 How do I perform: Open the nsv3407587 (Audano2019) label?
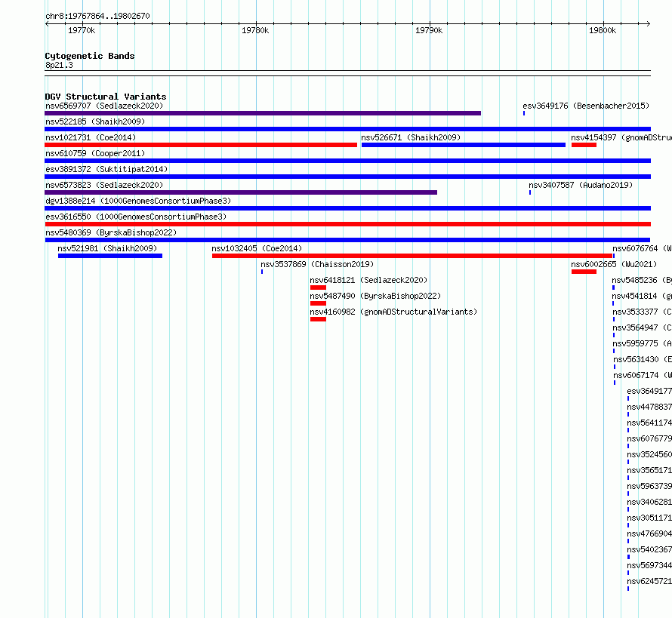click(x=581, y=185)
